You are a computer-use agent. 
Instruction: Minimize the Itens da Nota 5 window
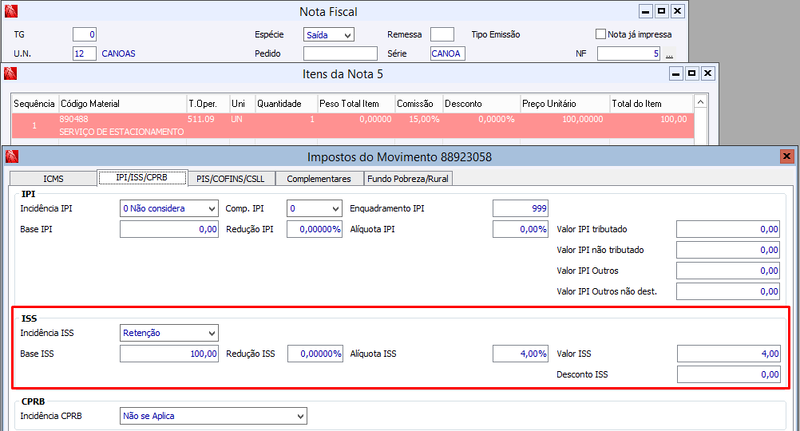pyautogui.click(x=676, y=73)
